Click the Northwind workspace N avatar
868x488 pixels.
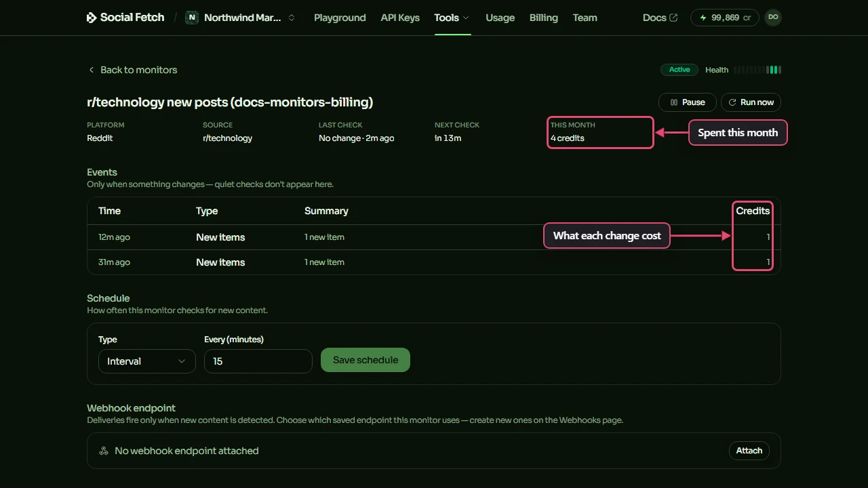tap(192, 18)
